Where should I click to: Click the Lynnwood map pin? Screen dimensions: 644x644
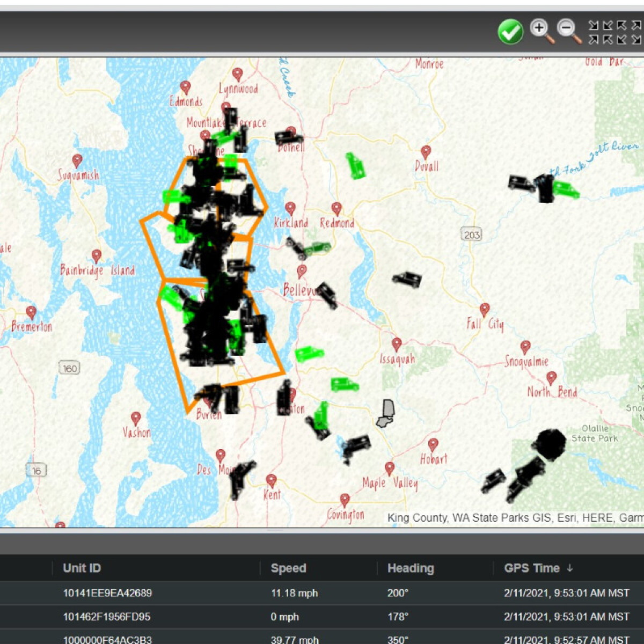pyautogui.click(x=237, y=75)
